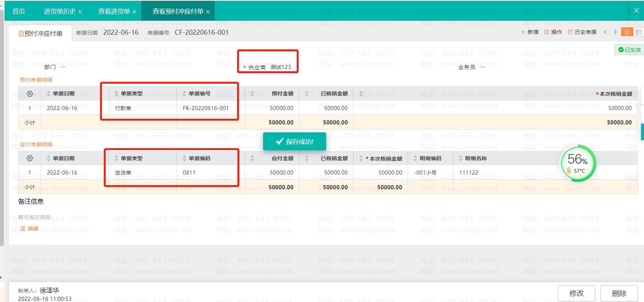
Task: Click the 56% circular performance widget
Action: coord(578,163)
